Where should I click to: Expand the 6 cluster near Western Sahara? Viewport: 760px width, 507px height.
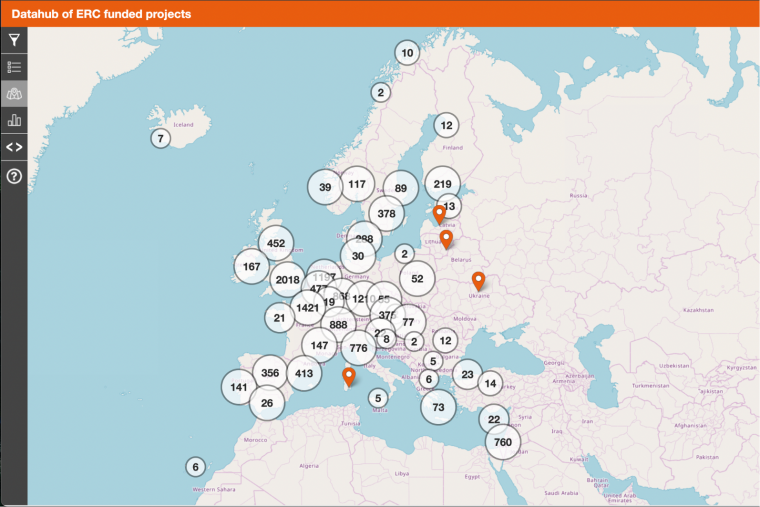(x=195, y=467)
